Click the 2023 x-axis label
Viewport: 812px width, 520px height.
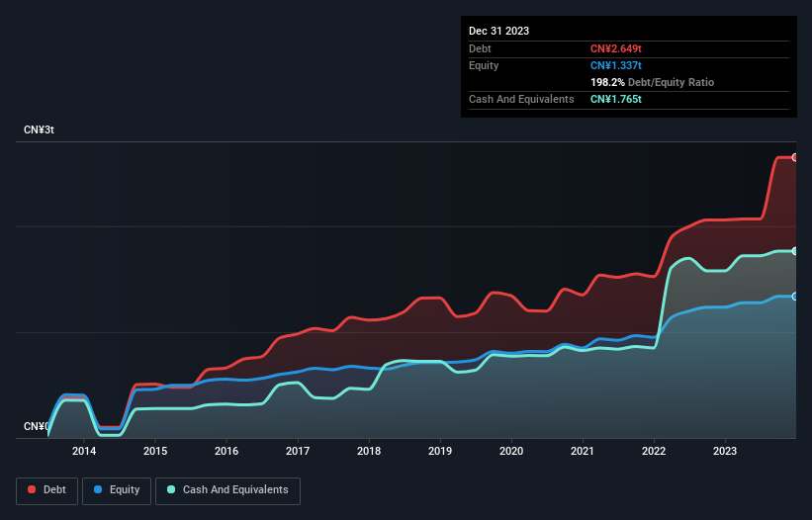[x=725, y=451]
